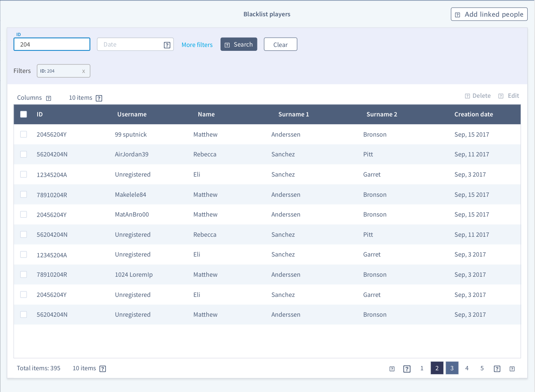The image size is (535, 392).
Task: Click ID 56204204N in the AirJordan39 row
Action: 52,154
